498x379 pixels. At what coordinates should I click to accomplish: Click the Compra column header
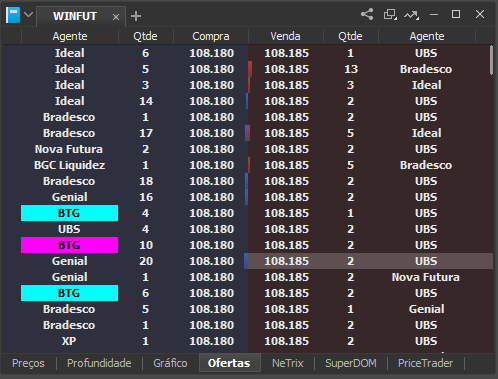211,36
